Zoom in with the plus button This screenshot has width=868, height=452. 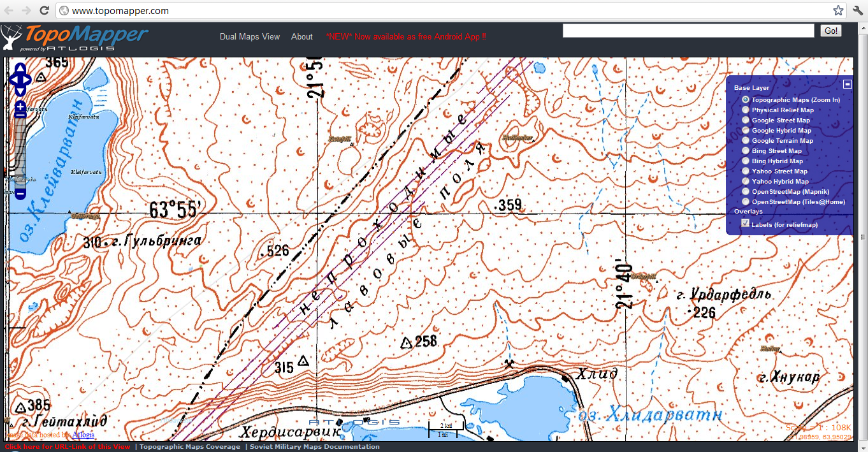pos(20,106)
